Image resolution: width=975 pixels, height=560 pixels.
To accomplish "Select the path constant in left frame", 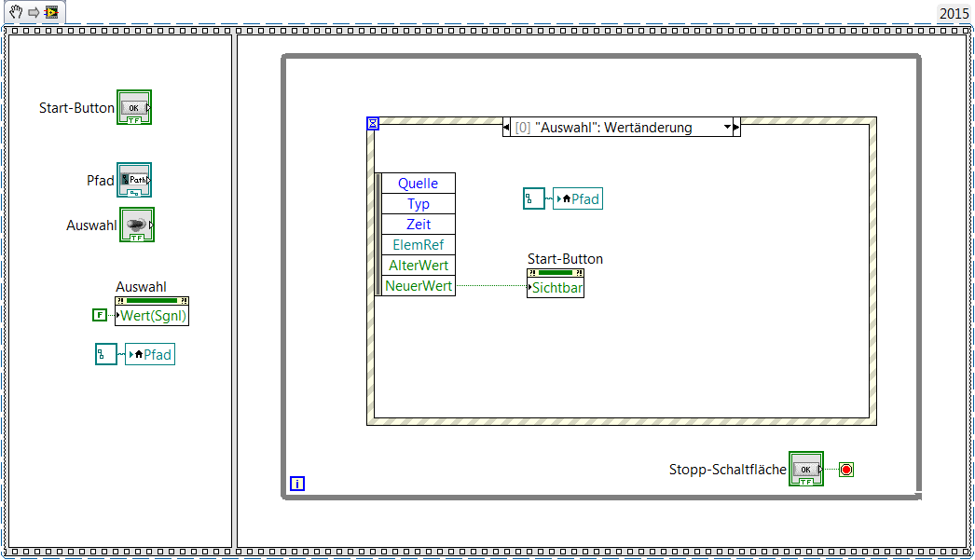I will click(x=105, y=354).
